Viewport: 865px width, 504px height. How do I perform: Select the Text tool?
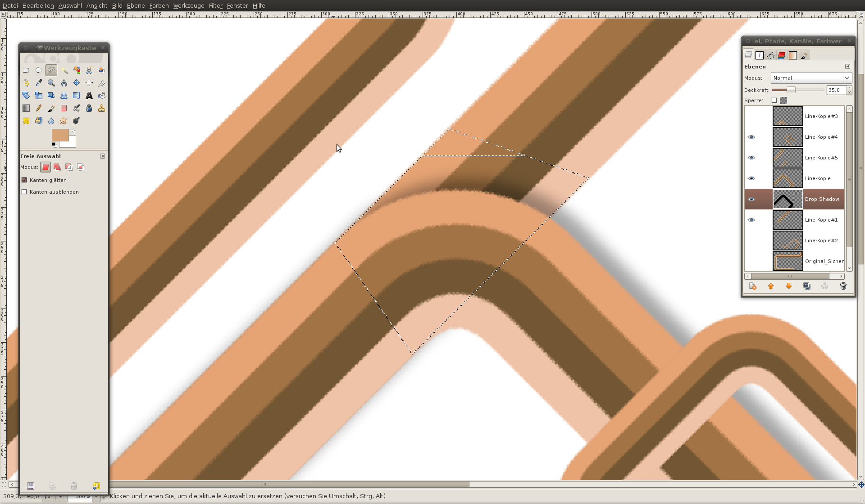point(89,95)
